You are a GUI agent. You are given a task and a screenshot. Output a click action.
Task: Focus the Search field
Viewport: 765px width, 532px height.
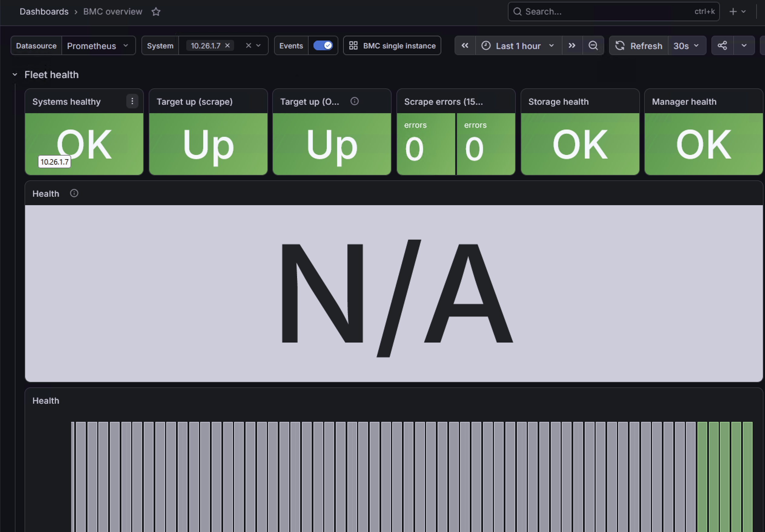(x=613, y=12)
